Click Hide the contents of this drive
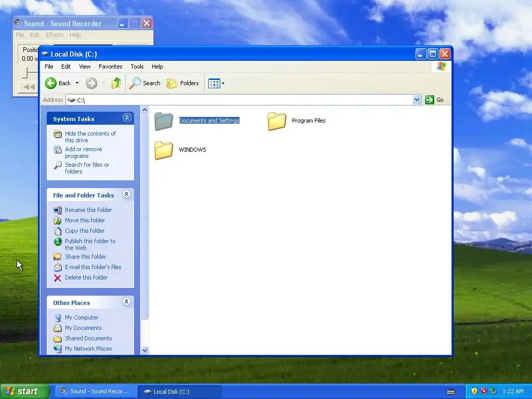The height and width of the screenshot is (399, 532). click(90, 137)
